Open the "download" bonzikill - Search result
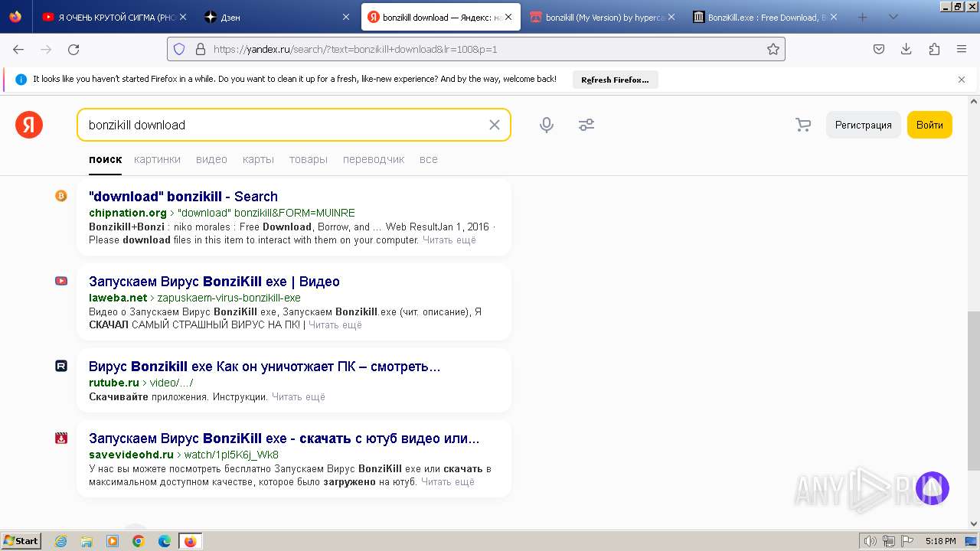The width and height of the screenshot is (980, 551). tap(183, 197)
